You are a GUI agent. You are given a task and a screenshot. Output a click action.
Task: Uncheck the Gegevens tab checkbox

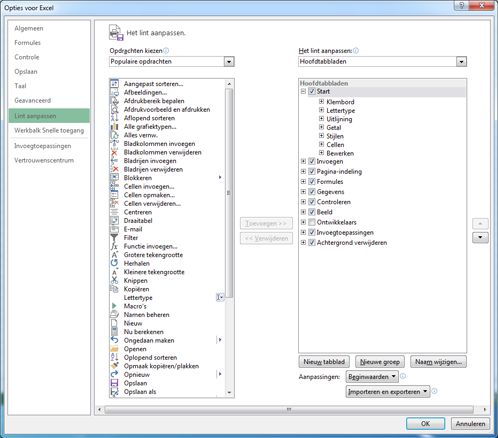312,192
